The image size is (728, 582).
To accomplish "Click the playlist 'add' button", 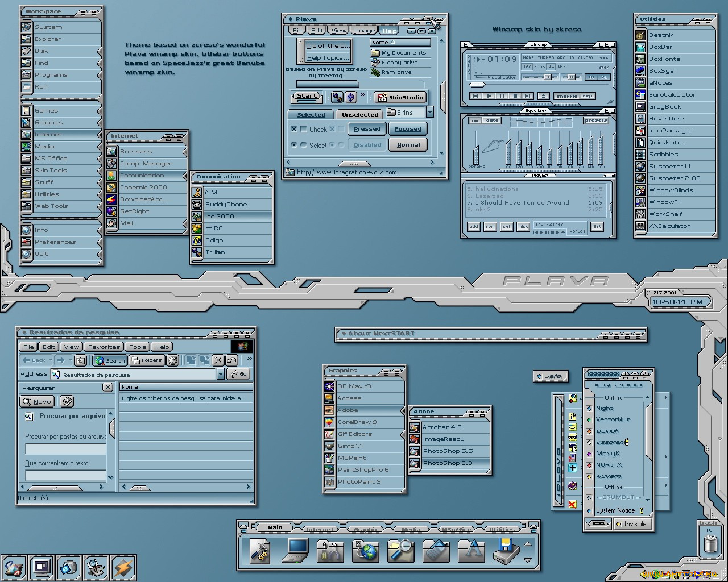I will pyautogui.click(x=473, y=226).
